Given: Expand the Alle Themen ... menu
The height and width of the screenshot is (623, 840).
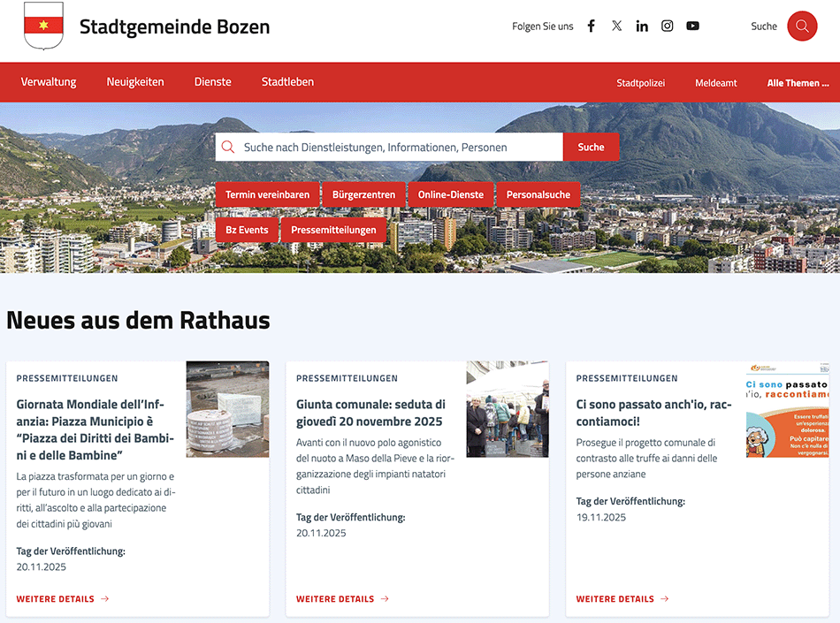Looking at the screenshot, I should click(x=798, y=83).
